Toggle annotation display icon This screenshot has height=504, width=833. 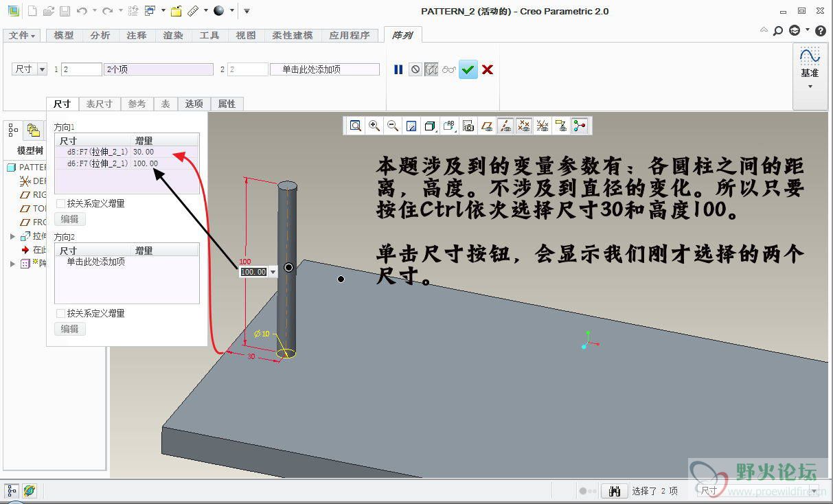[x=561, y=126]
